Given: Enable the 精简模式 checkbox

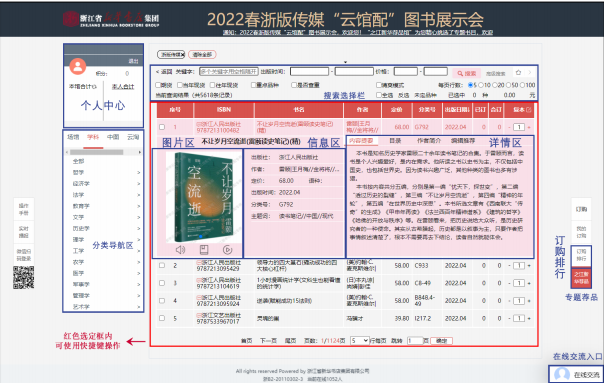Looking at the screenshot, I should (x=379, y=85).
